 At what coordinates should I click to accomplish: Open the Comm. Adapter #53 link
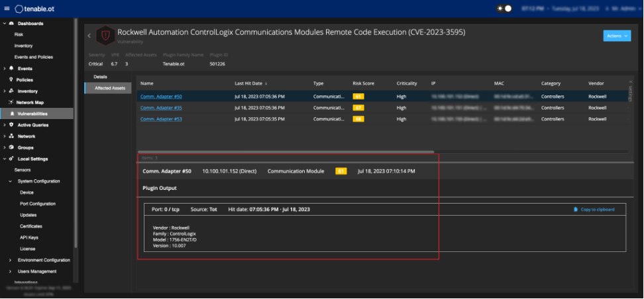[161, 119]
